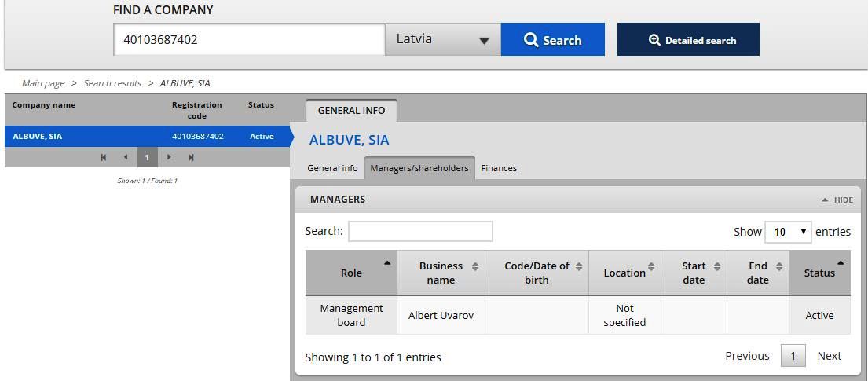The height and width of the screenshot is (381, 868).
Task: Switch to the General info sub-tab
Action: 332,168
